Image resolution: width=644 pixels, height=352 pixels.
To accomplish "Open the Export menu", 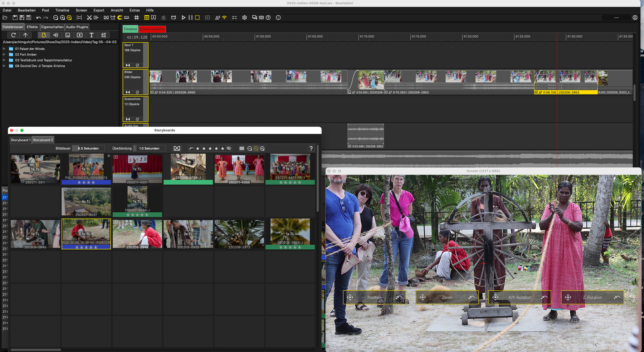I will click(x=99, y=10).
